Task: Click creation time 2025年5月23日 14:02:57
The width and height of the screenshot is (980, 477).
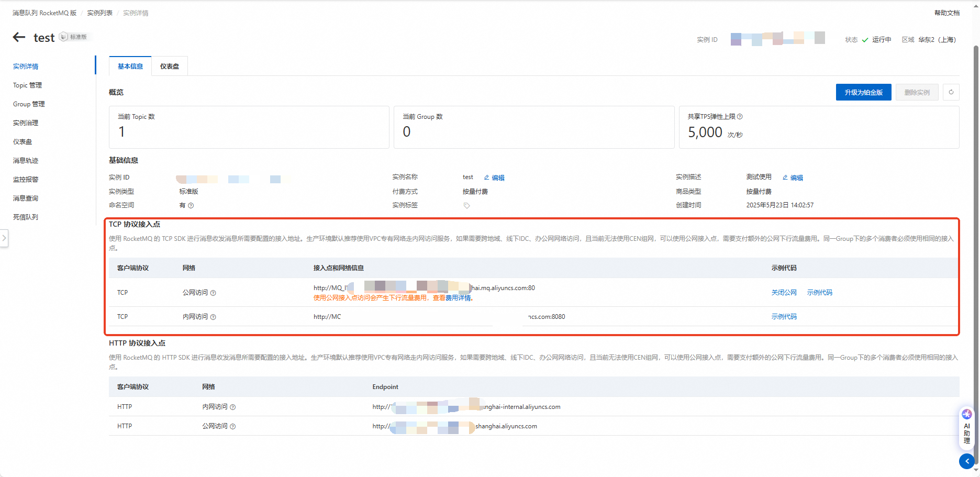Action: click(780, 205)
